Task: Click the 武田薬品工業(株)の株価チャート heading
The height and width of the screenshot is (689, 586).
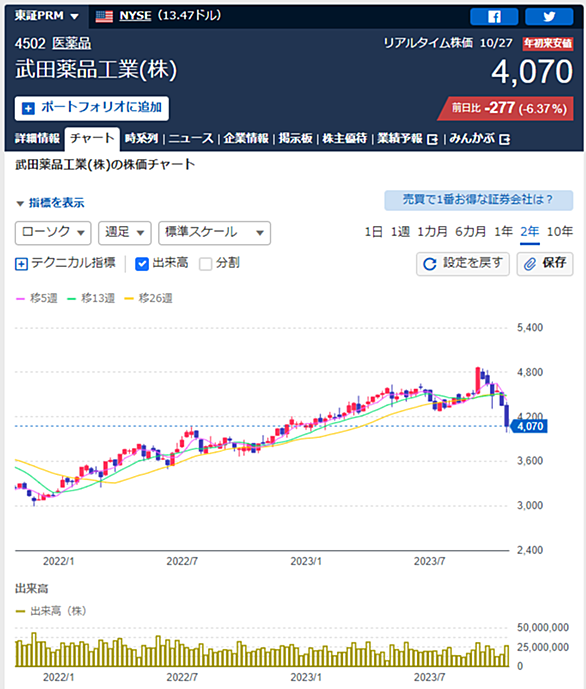Action: 105,165
